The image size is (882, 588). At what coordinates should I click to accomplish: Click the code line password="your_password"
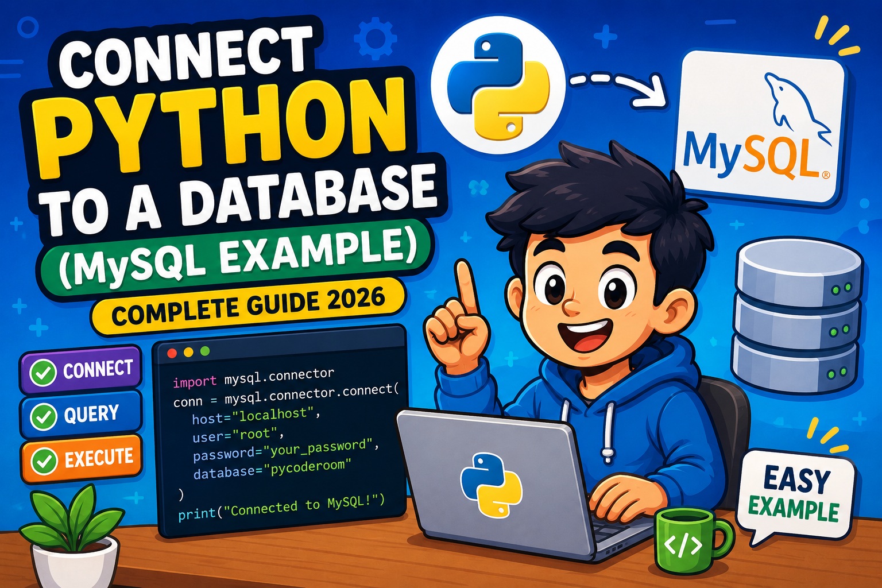click(286, 451)
